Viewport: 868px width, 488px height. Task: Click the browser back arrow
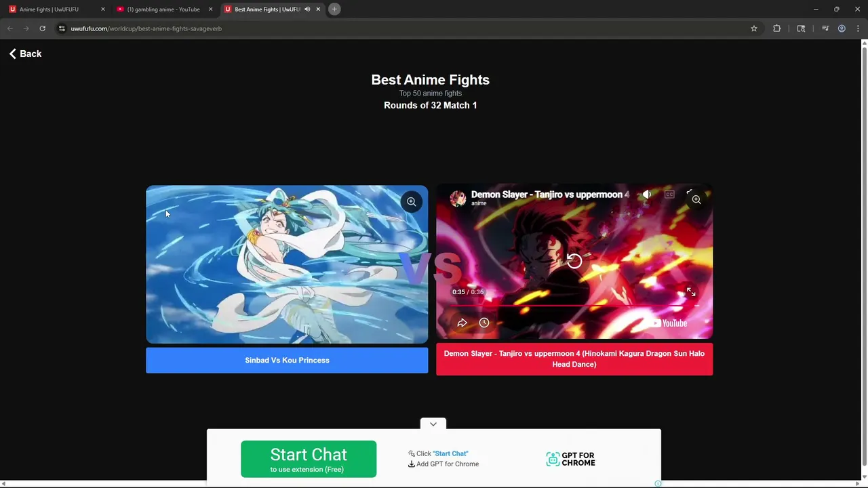[10, 28]
